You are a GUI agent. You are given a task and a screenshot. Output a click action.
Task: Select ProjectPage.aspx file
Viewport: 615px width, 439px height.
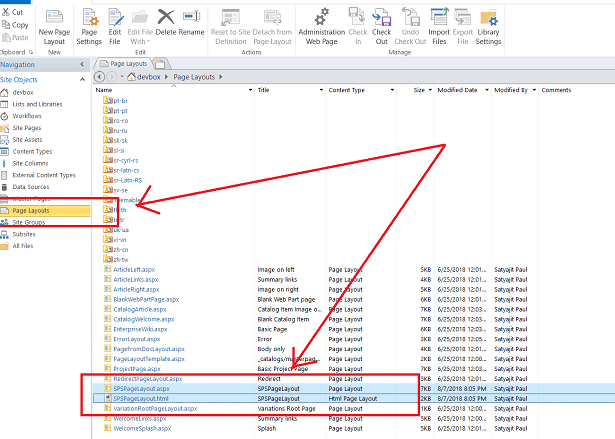[x=137, y=369]
